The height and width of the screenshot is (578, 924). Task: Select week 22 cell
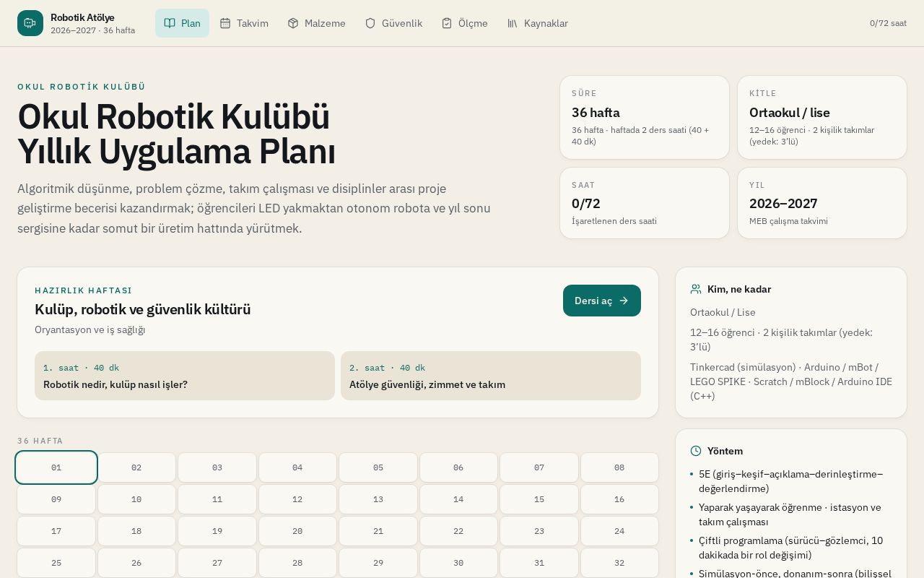coord(458,531)
